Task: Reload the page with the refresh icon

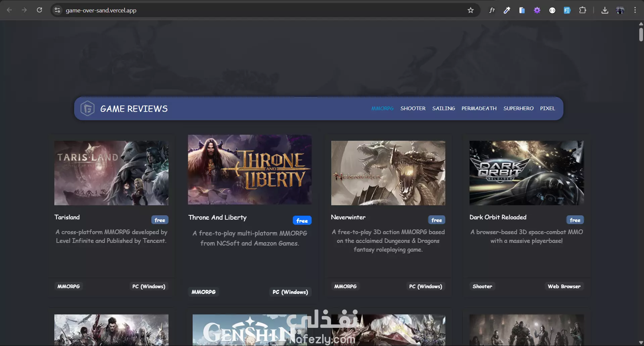Action: click(x=39, y=10)
